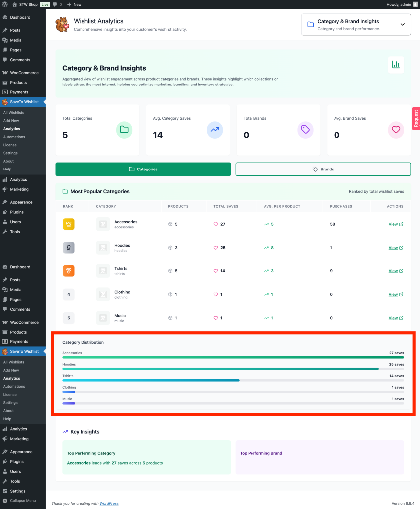Click the folder icon on Total Categories card
Image resolution: width=420 pixels, height=509 pixels.
124,130
